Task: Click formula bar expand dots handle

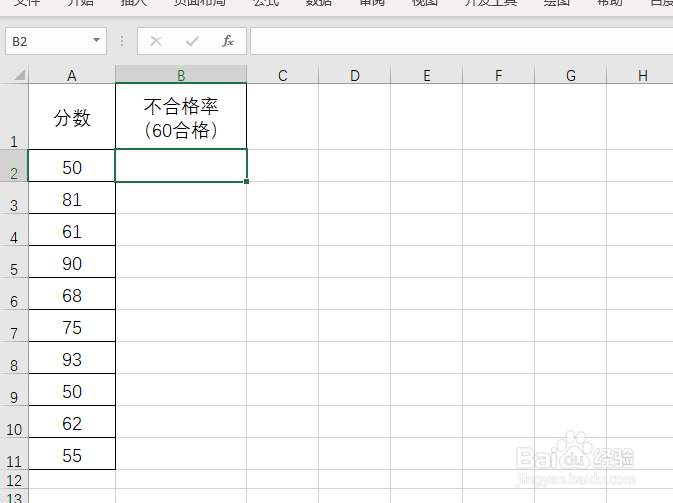Action: click(x=122, y=41)
